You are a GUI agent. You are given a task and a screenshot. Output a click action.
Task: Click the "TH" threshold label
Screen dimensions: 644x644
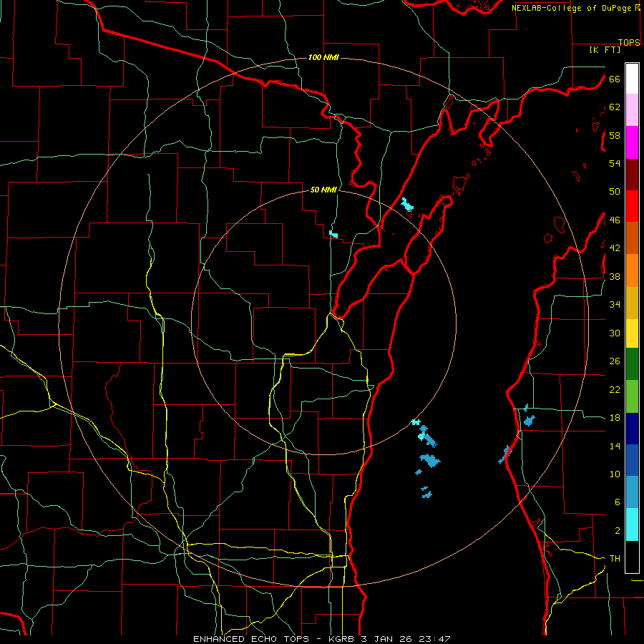coord(615,559)
